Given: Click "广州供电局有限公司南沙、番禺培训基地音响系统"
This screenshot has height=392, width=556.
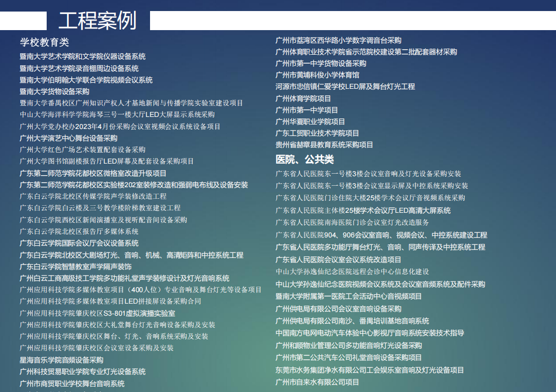Looking at the screenshot, I should pyautogui.click(x=352, y=321).
